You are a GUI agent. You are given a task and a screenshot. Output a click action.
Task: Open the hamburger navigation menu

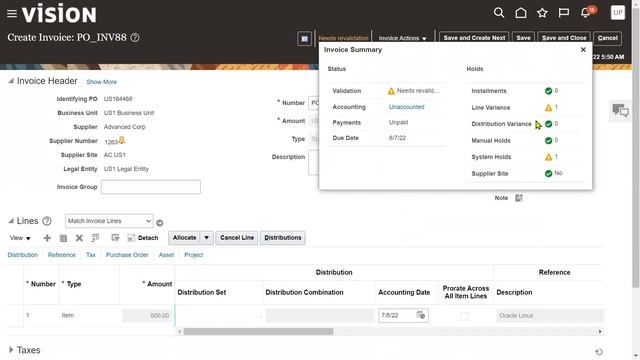(12, 14)
